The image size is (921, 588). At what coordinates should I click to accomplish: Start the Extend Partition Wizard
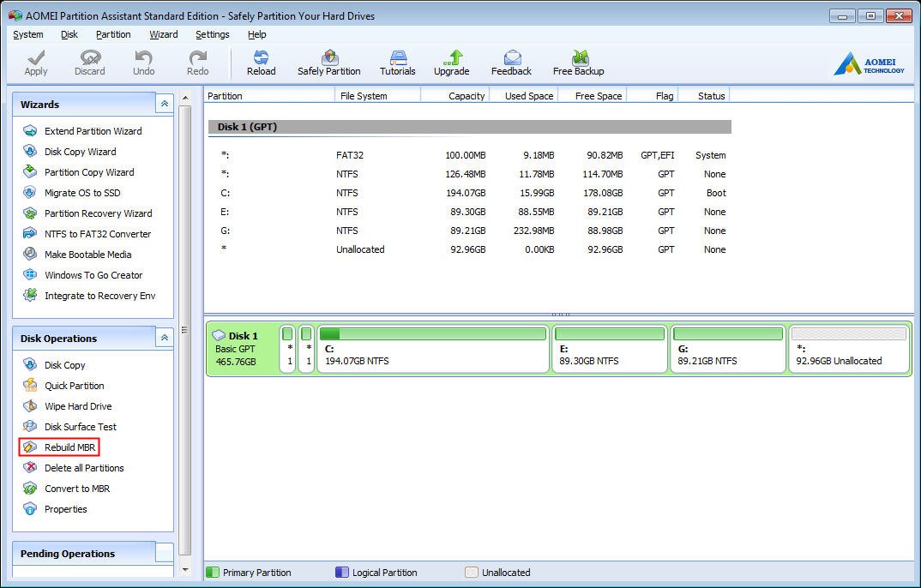pyautogui.click(x=83, y=131)
